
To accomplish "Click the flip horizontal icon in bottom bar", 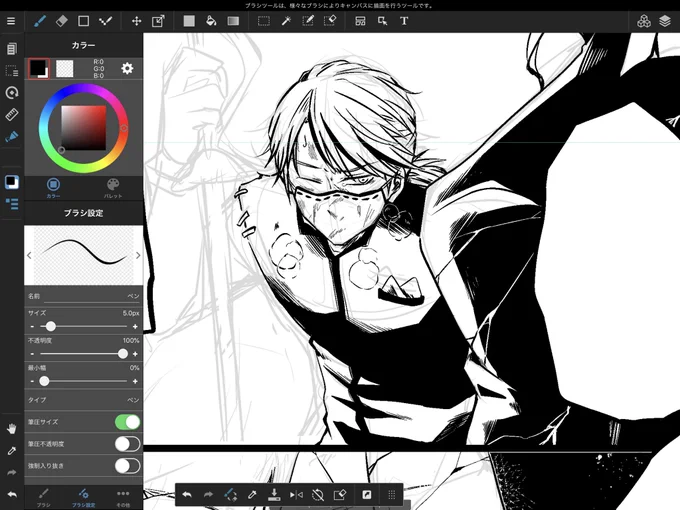I will (296, 494).
